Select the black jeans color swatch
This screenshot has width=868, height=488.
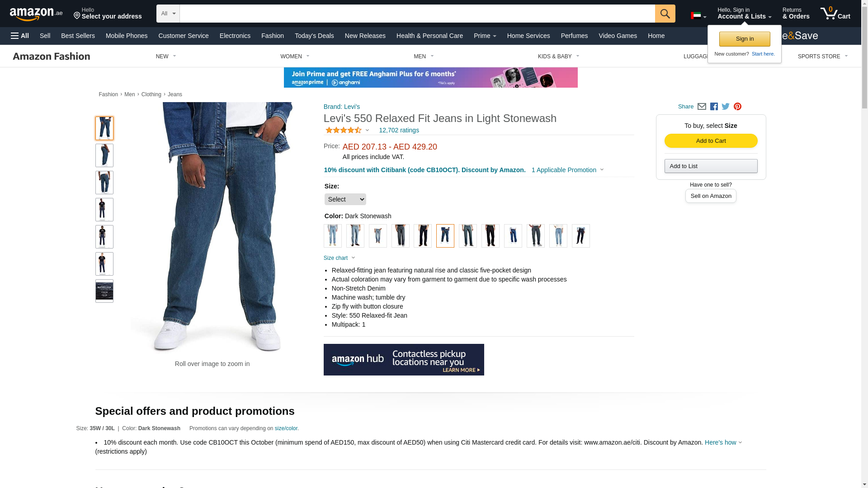[491, 236]
